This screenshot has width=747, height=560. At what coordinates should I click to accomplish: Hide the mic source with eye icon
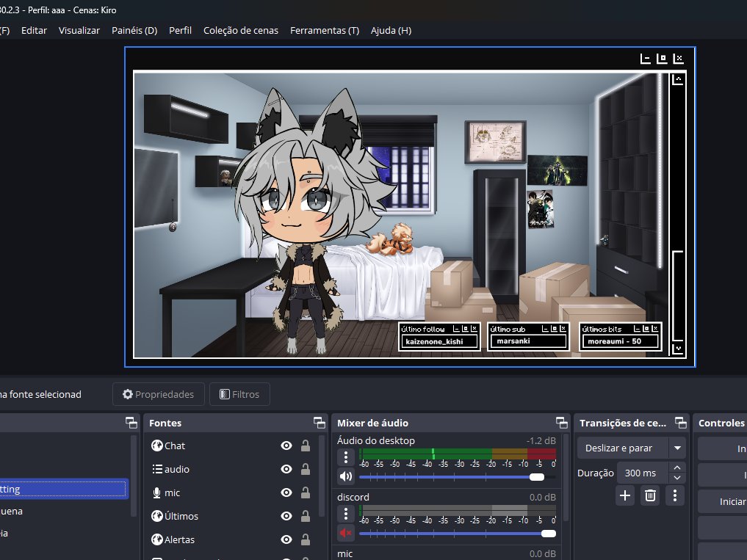[286, 492]
